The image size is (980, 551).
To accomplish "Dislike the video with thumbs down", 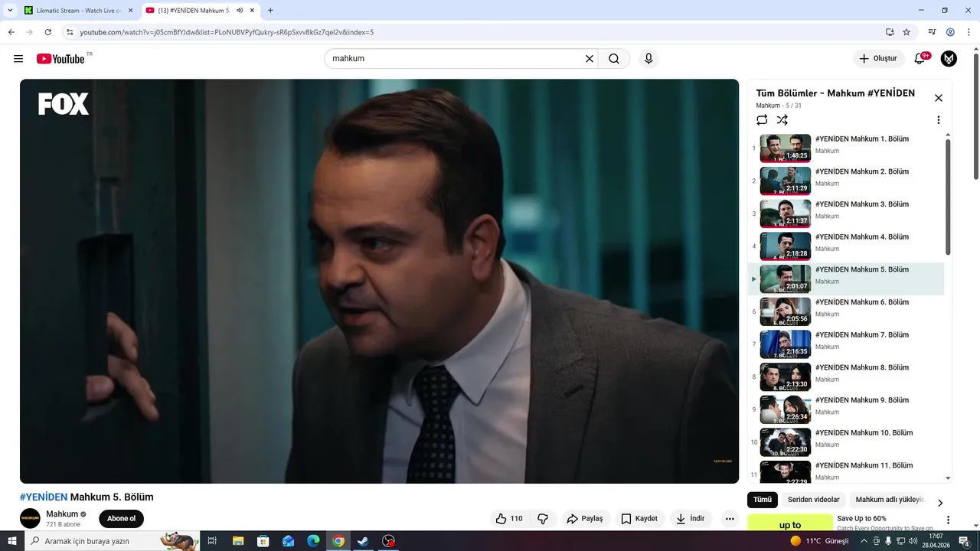I will coord(543,519).
